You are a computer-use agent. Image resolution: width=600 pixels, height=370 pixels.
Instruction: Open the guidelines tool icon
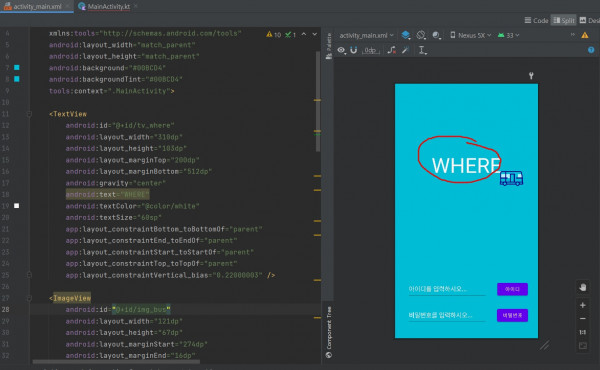[x=422, y=50]
